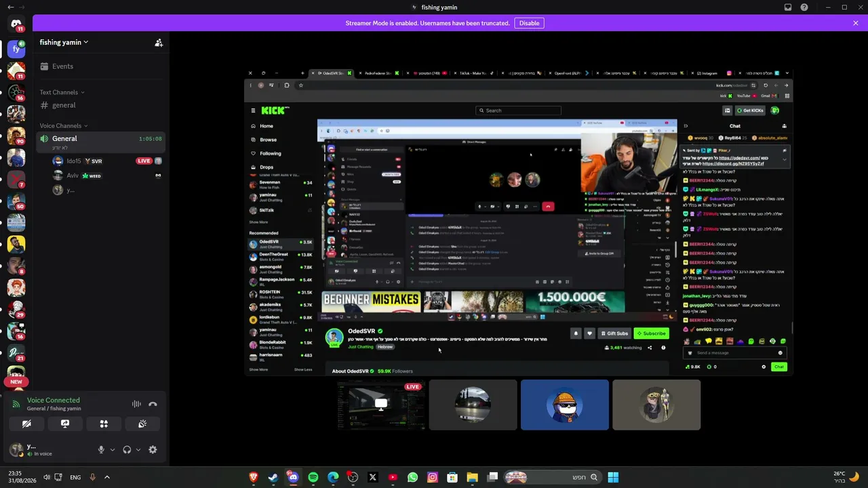Open X app from the taskbar

pos(372,477)
